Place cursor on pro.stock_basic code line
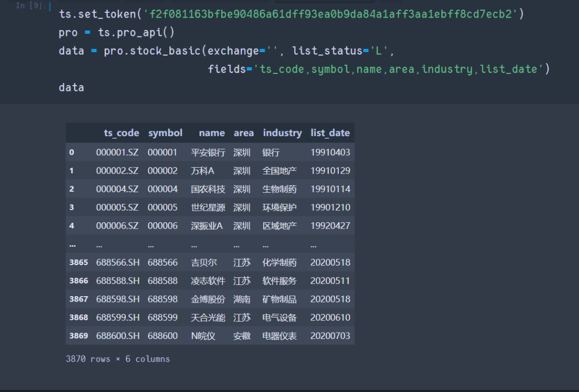Image resolution: width=579 pixels, height=392 pixels. click(227, 51)
